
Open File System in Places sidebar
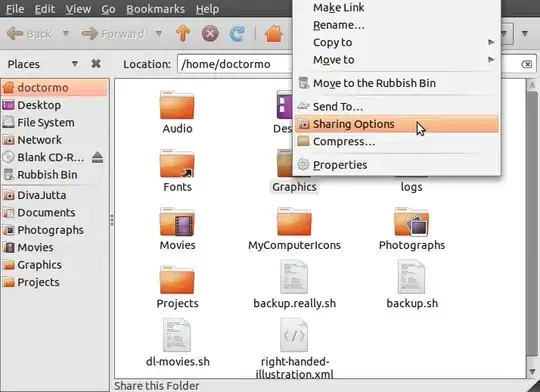click(x=54, y=123)
